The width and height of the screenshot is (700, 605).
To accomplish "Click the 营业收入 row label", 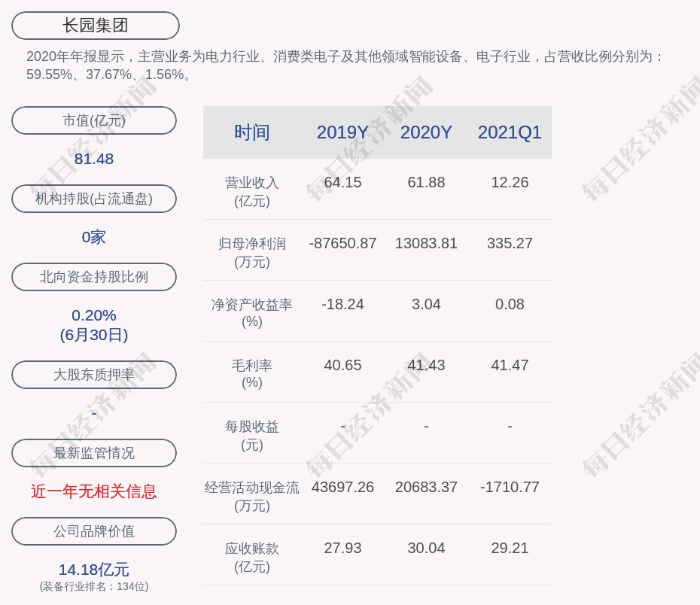I will (x=251, y=191).
